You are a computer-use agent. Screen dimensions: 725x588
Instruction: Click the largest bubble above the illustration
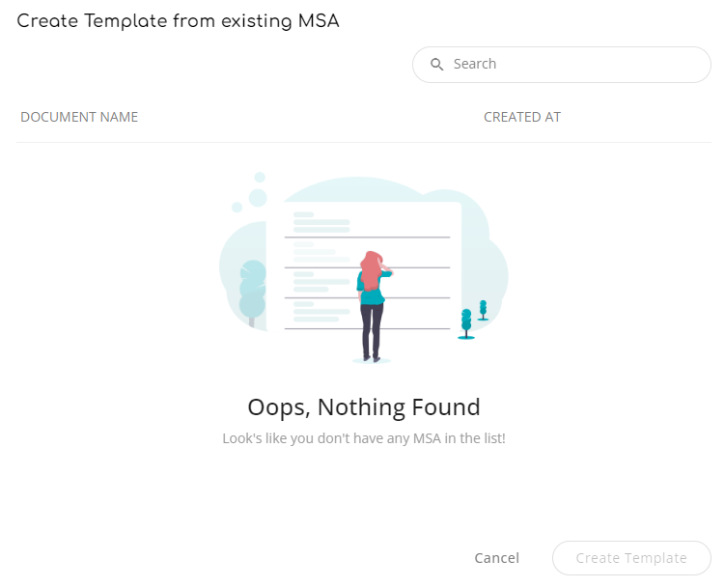[258, 198]
